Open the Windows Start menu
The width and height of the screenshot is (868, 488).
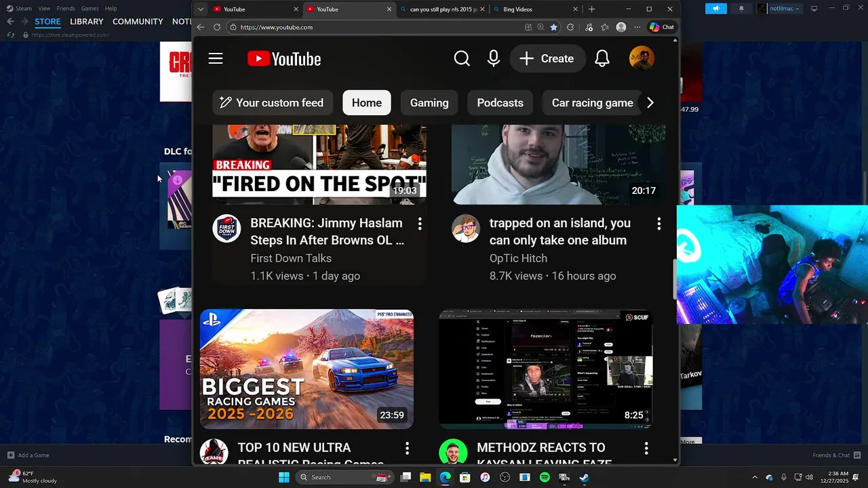(x=284, y=477)
